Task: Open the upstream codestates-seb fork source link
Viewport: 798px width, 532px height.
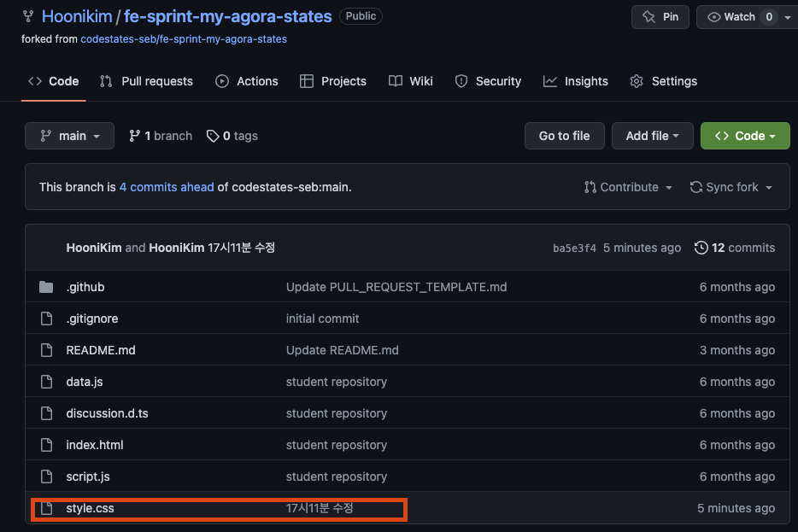Action: point(184,39)
